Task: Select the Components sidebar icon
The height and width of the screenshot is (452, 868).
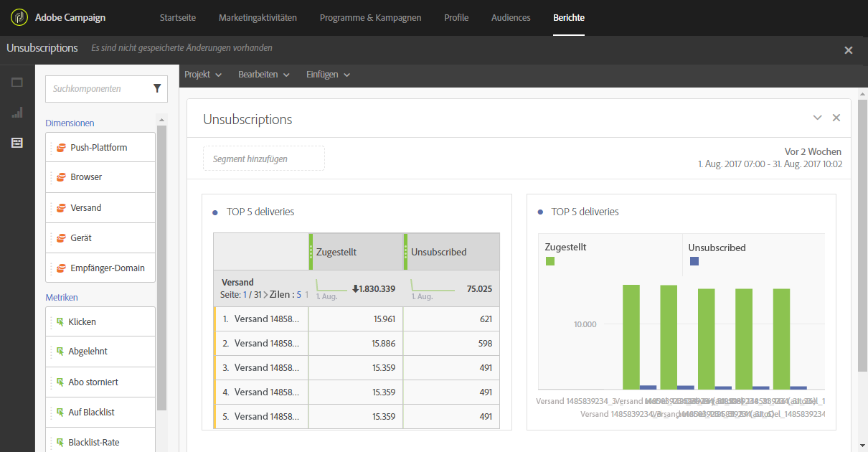Action: (x=17, y=143)
